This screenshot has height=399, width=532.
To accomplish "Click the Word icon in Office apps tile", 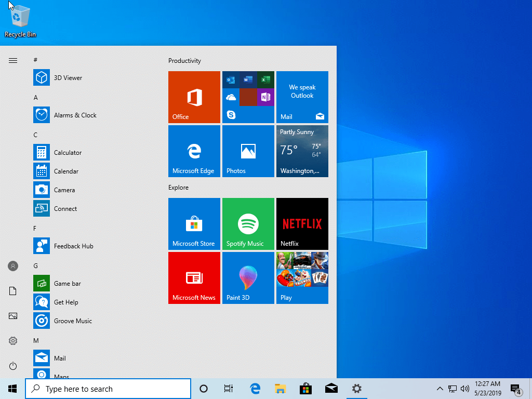I will [x=248, y=79].
